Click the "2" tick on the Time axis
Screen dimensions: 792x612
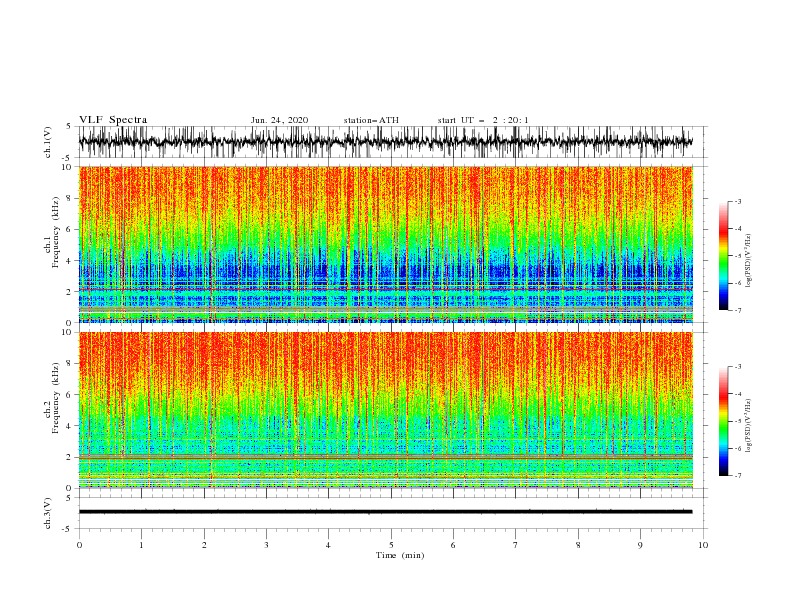pyautogui.click(x=204, y=545)
